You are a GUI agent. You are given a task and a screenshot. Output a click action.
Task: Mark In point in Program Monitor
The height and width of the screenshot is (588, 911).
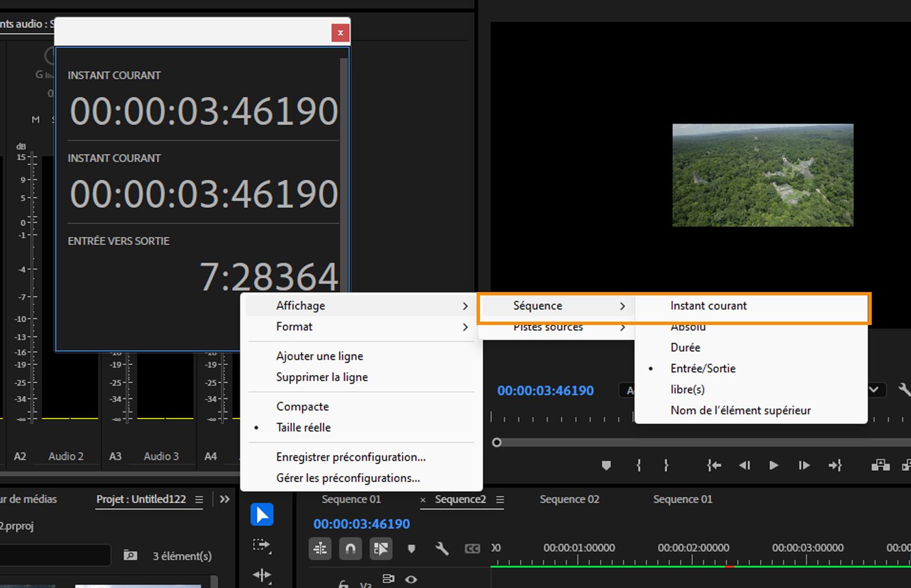click(x=639, y=466)
